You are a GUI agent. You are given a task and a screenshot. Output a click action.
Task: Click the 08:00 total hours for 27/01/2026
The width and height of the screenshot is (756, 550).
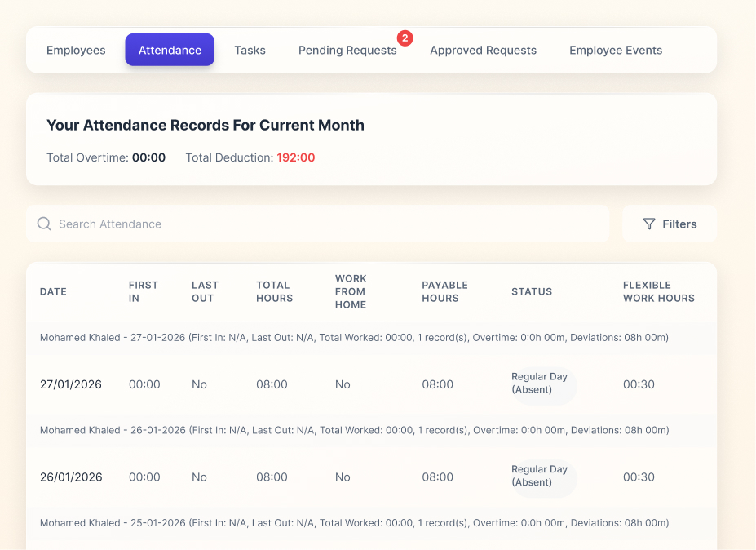272,384
